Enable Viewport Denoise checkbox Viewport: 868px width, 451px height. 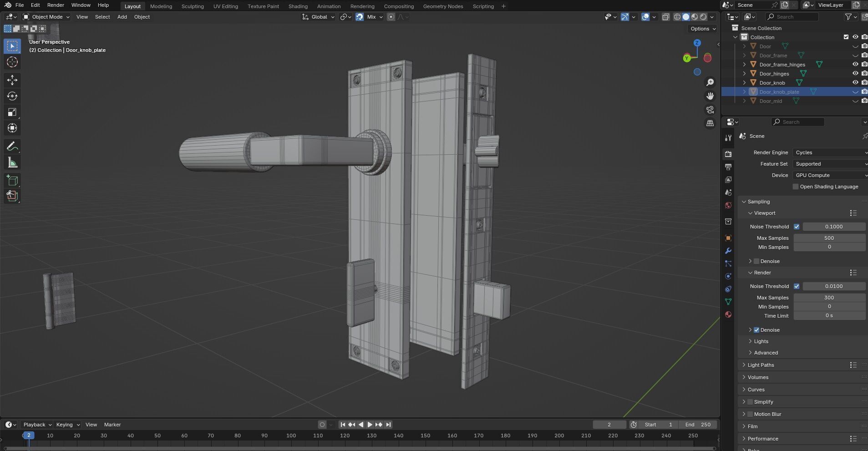[x=756, y=261]
